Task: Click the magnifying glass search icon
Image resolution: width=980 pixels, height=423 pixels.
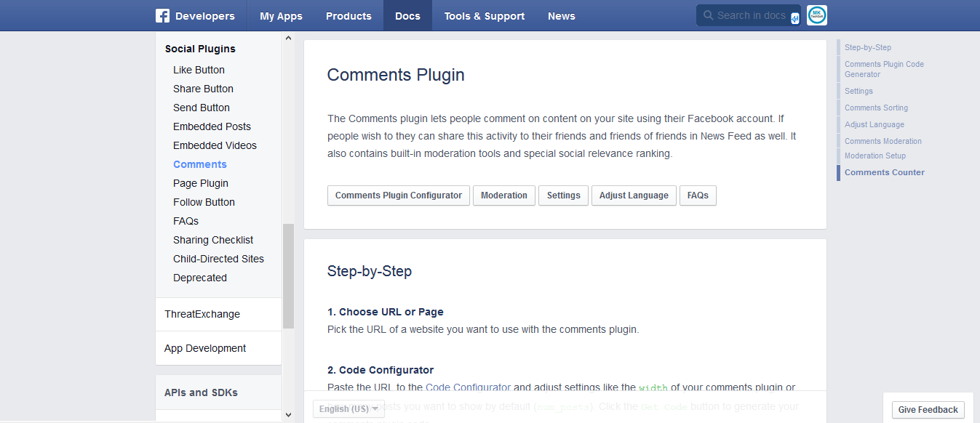Action: pos(708,15)
